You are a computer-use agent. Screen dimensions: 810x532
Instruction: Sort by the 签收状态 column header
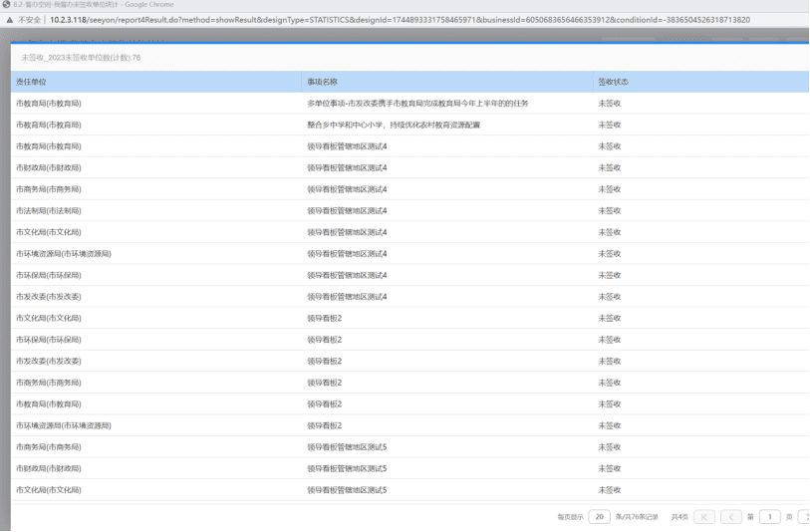[x=613, y=82]
